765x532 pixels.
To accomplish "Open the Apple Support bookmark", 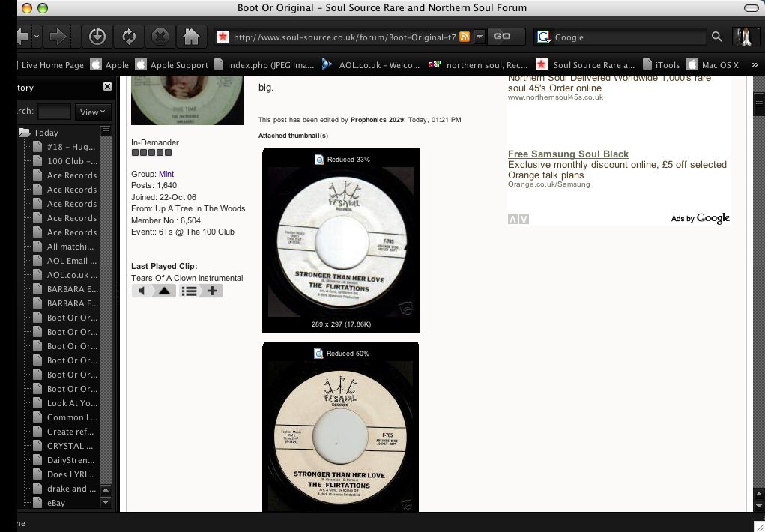I will coord(172,65).
